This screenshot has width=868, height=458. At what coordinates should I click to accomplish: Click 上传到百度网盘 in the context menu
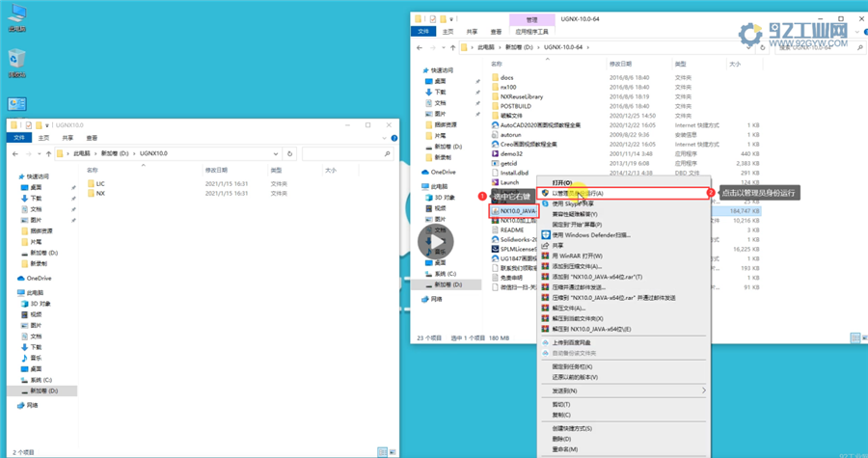(x=571, y=343)
